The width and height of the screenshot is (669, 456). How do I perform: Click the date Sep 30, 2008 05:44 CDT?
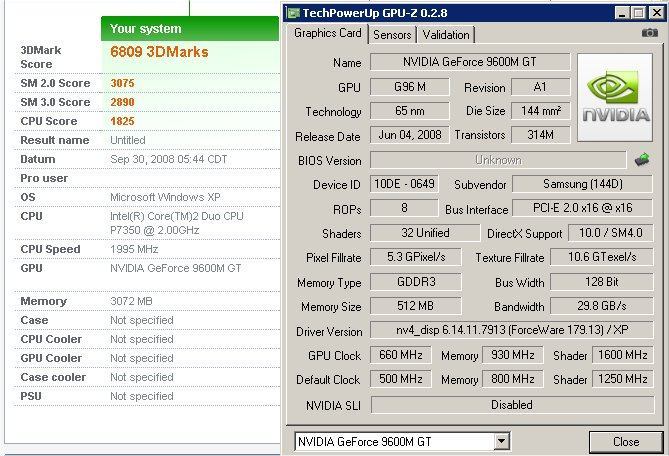[169, 159]
